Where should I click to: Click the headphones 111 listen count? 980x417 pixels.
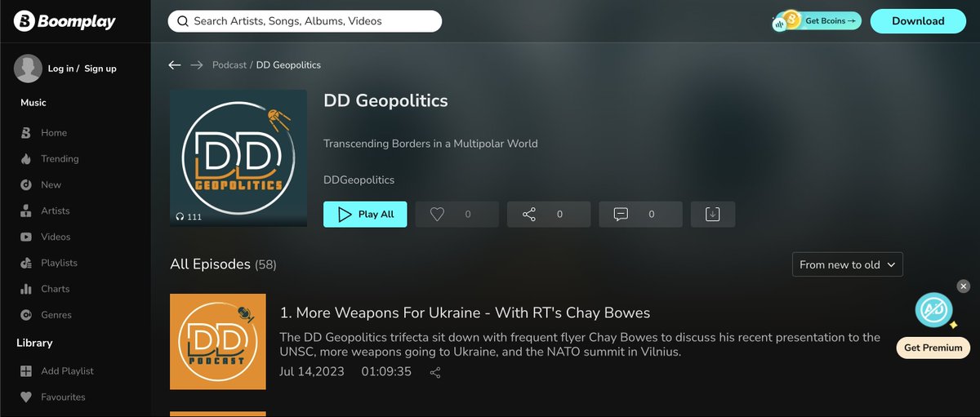click(189, 217)
